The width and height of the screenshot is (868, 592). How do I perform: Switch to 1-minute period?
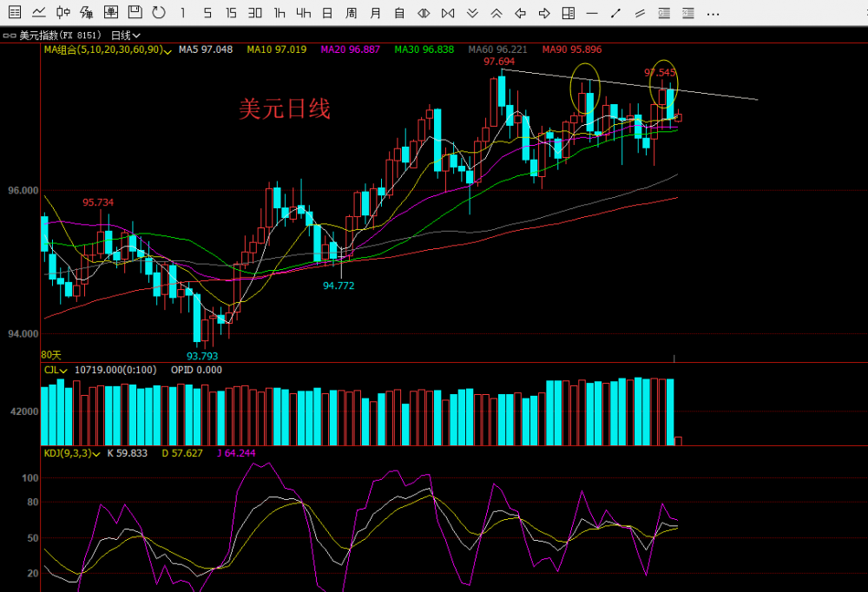182,12
